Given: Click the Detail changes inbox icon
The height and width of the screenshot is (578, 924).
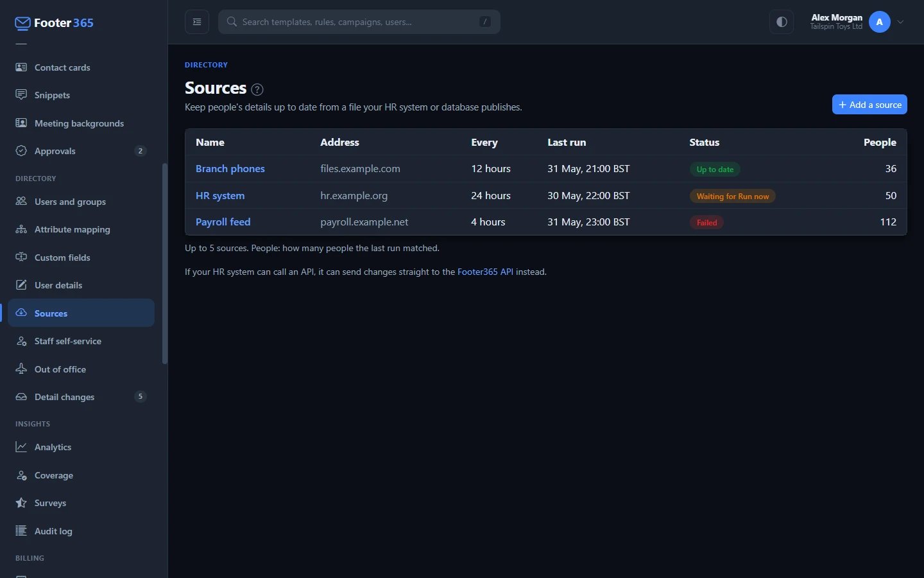Looking at the screenshot, I should (x=21, y=396).
